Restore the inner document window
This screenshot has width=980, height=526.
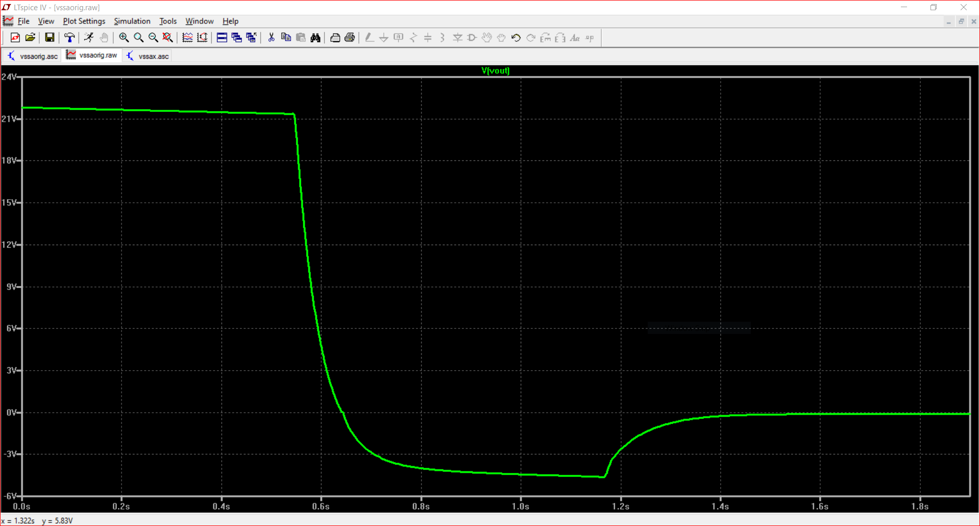click(x=961, y=21)
